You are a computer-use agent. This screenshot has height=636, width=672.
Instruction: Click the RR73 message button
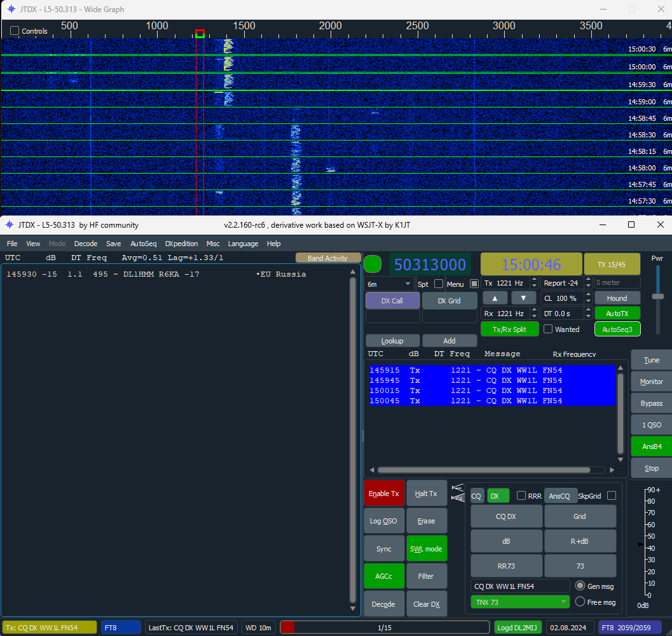[506, 566]
